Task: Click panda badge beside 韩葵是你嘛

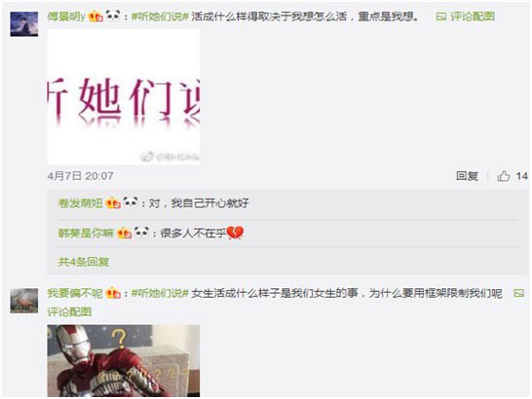Action: (142, 233)
